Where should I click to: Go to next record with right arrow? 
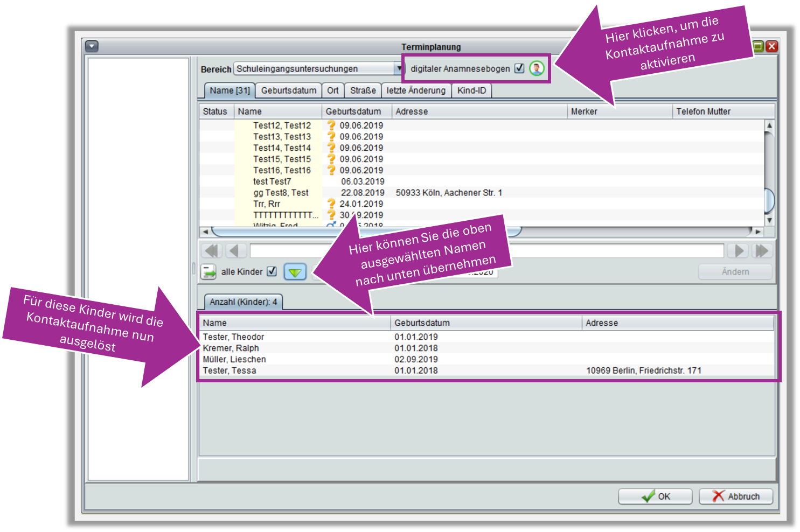point(739,251)
